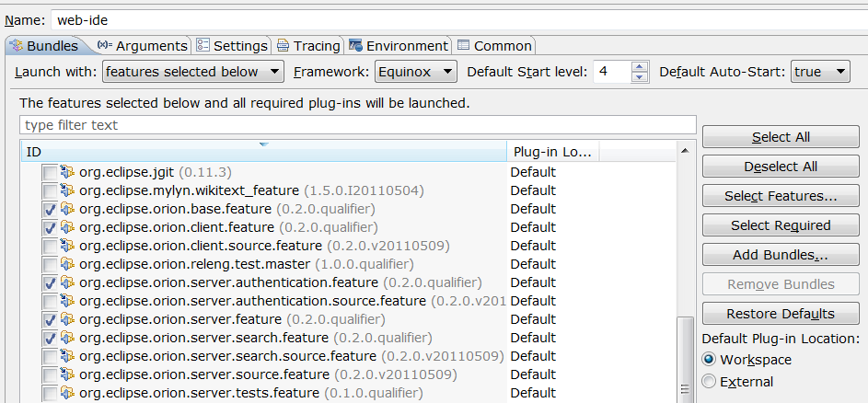Click the Tracing tab icon

(283, 45)
